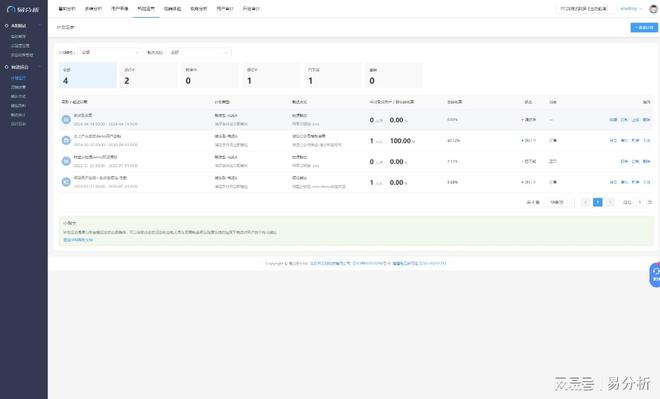This screenshot has height=399, width=660.
Task: Select the highlighted status card showing 4
Action: [88, 75]
